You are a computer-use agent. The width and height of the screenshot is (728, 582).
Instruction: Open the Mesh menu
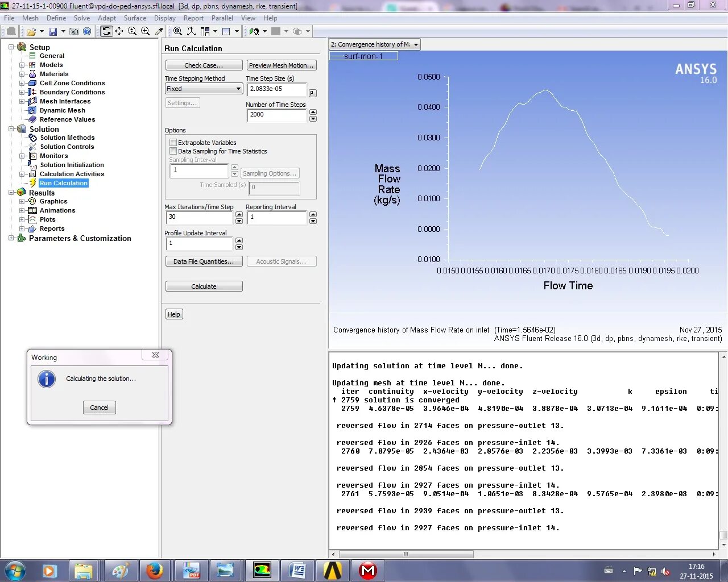tap(30, 18)
